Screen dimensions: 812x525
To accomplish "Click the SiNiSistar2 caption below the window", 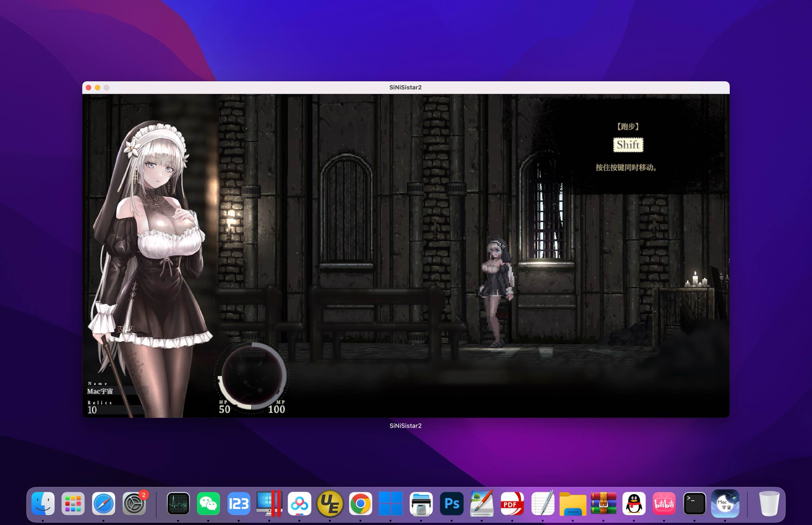I will (406, 426).
